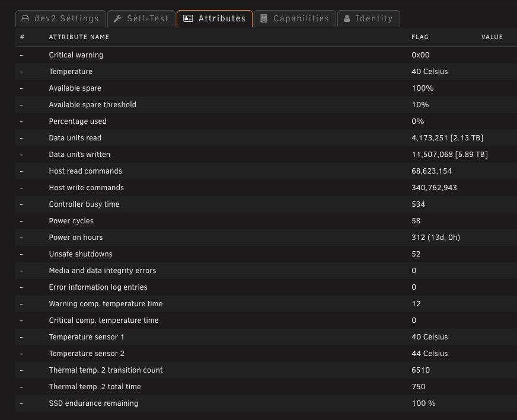The width and height of the screenshot is (517, 420).
Task: Click the Power on hours attribute
Action: coord(75,238)
